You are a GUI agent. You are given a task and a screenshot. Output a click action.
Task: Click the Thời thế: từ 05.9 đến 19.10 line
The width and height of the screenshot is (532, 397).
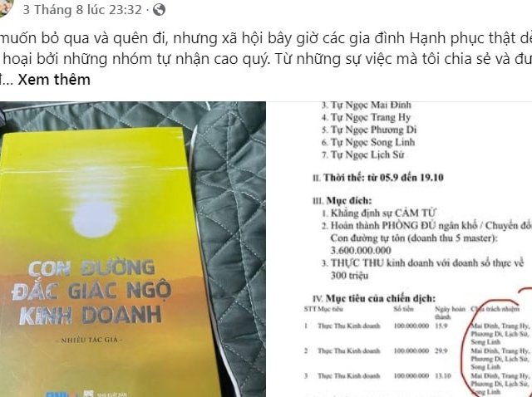click(378, 178)
